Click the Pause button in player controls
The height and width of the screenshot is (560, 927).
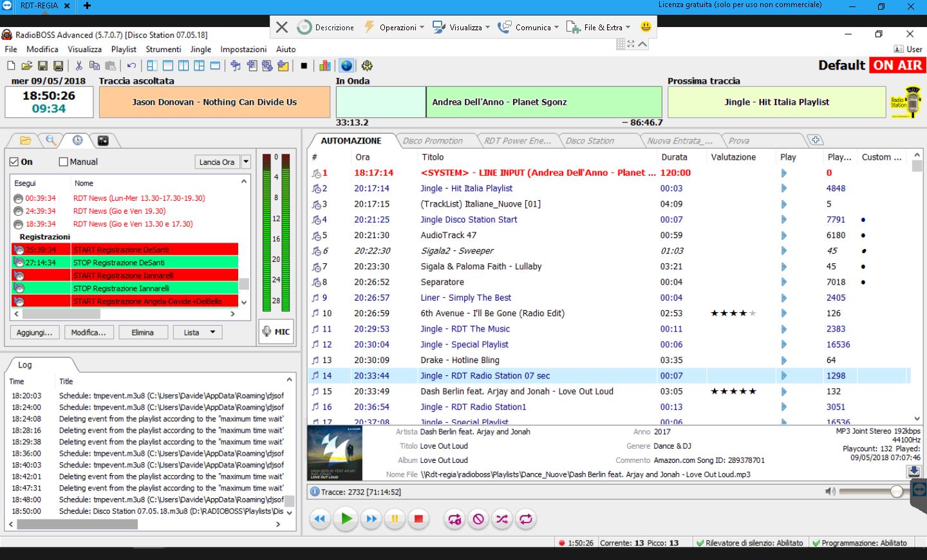[395, 519]
